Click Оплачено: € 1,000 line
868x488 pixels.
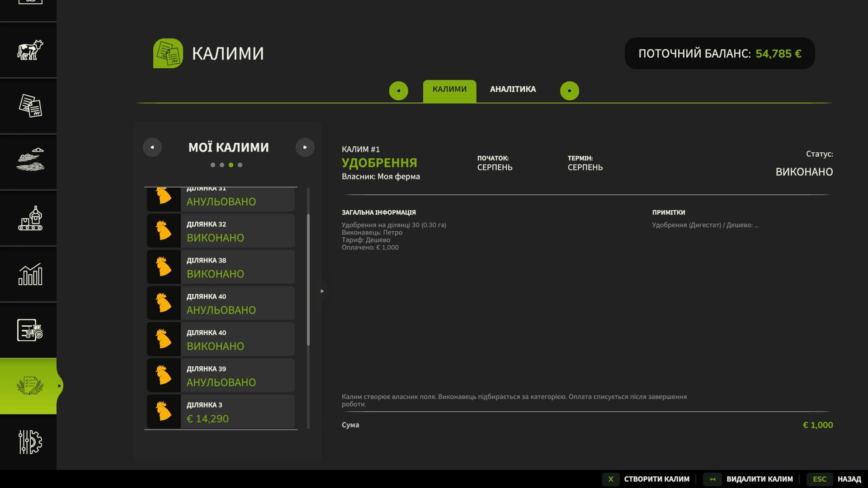370,247
